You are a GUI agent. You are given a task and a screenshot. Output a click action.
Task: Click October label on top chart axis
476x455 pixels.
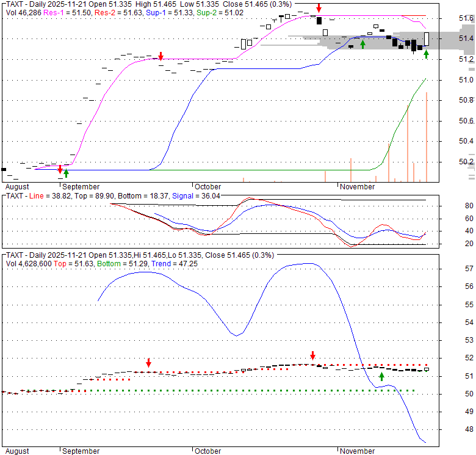click(207, 187)
